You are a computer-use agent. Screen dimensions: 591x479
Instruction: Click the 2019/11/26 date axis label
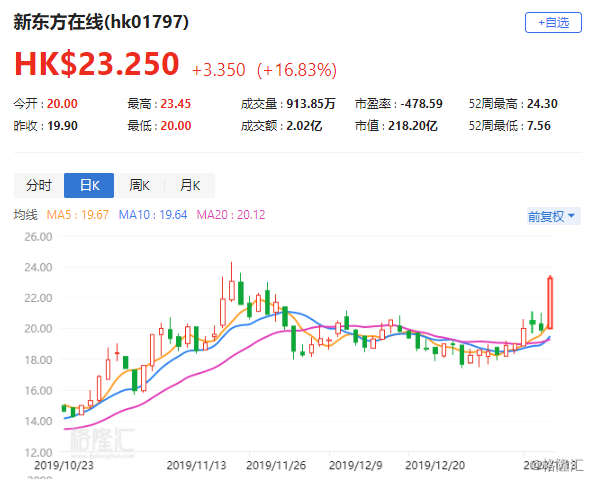276,465
